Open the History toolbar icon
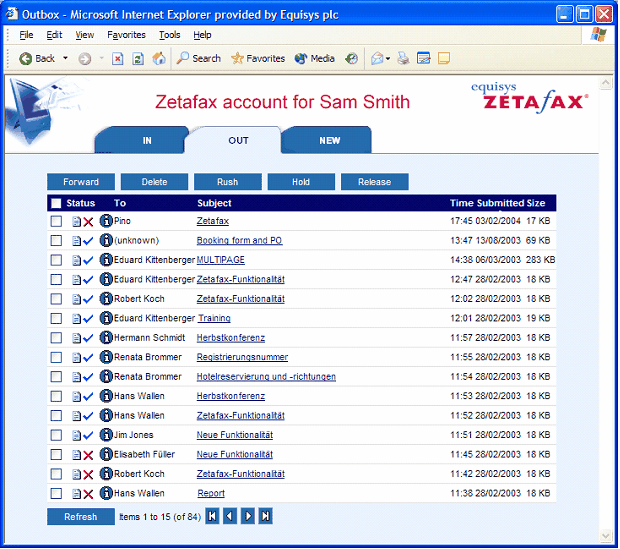 tap(352, 59)
